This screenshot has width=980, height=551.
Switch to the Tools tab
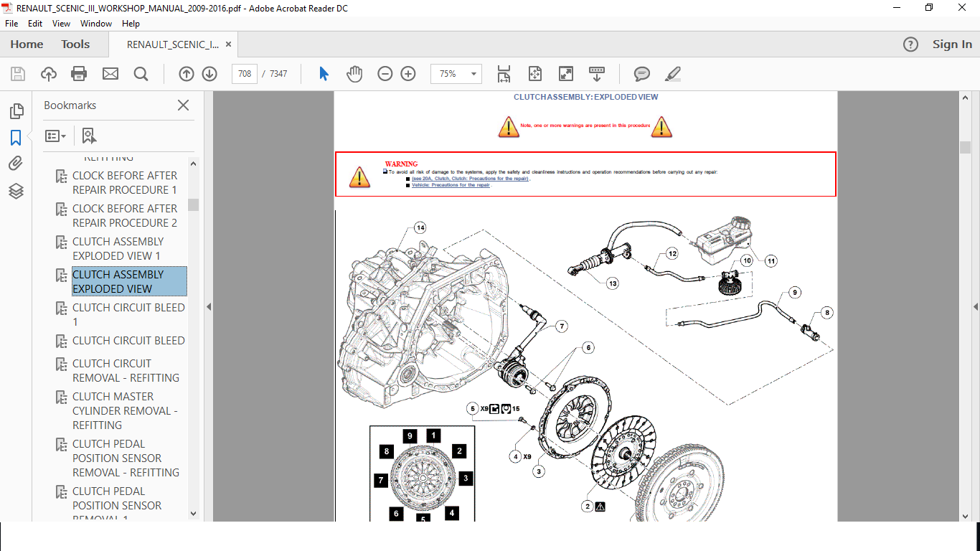click(x=75, y=44)
